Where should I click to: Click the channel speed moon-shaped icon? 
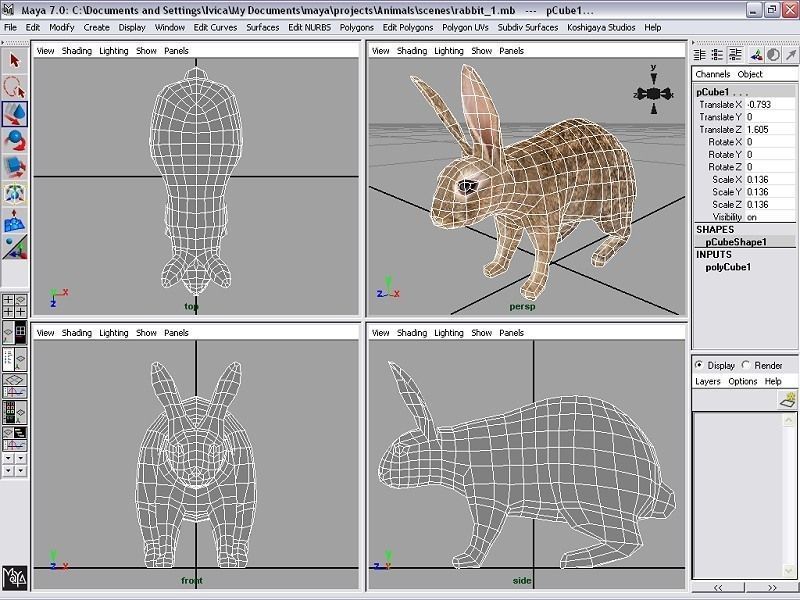click(773, 55)
